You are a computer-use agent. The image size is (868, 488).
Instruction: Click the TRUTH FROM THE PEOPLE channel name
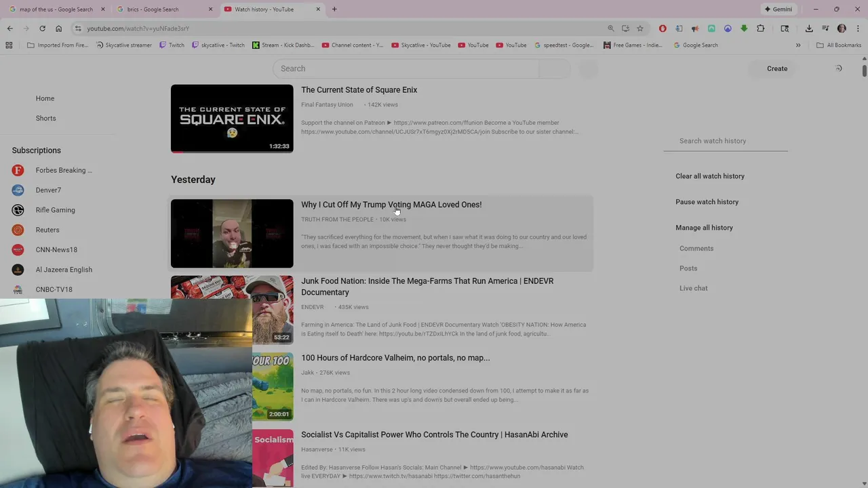337,220
